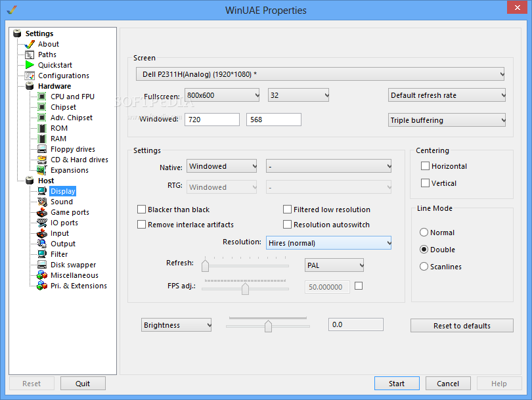
Task: Open the Game ports settings page
Action: click(70, 212)
